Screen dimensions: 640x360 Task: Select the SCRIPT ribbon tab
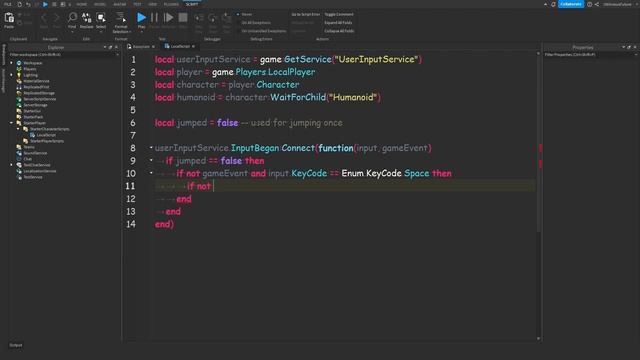(192, 4)
